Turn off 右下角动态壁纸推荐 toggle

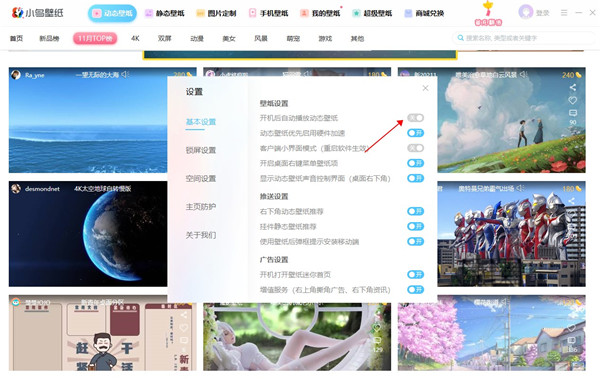(x=415, y=211)
